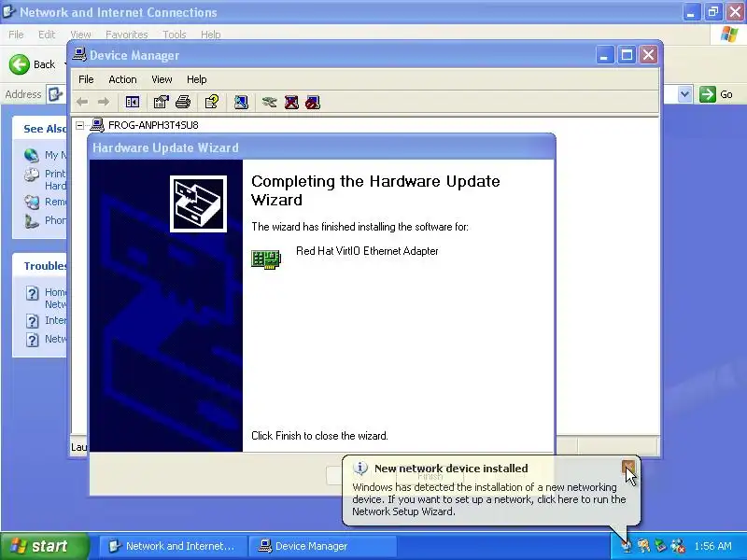The image size is (747, 560).
Task: Click the My Network globe icon in See Also
Action: [x=32, y=155]
